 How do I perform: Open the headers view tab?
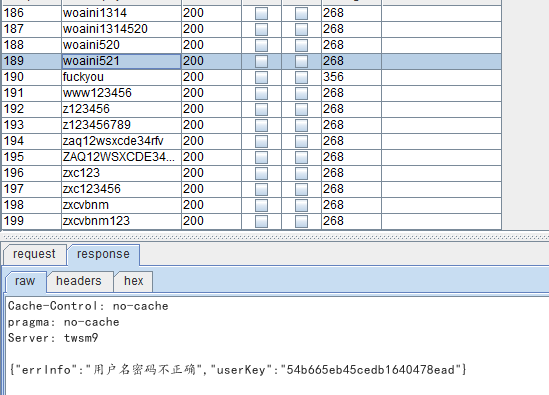(79, 281)
